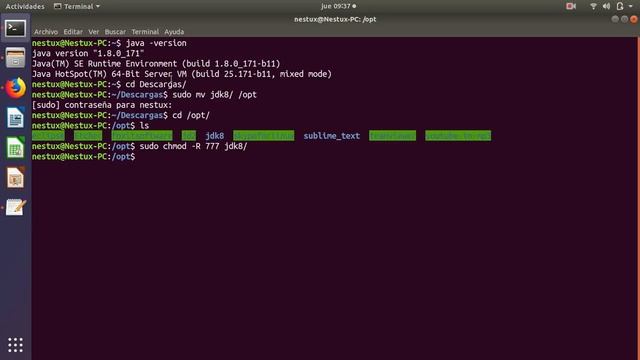Open the Files manager dock icon
Viewport: 640px width, 360px height.
(x=16, y=58)
